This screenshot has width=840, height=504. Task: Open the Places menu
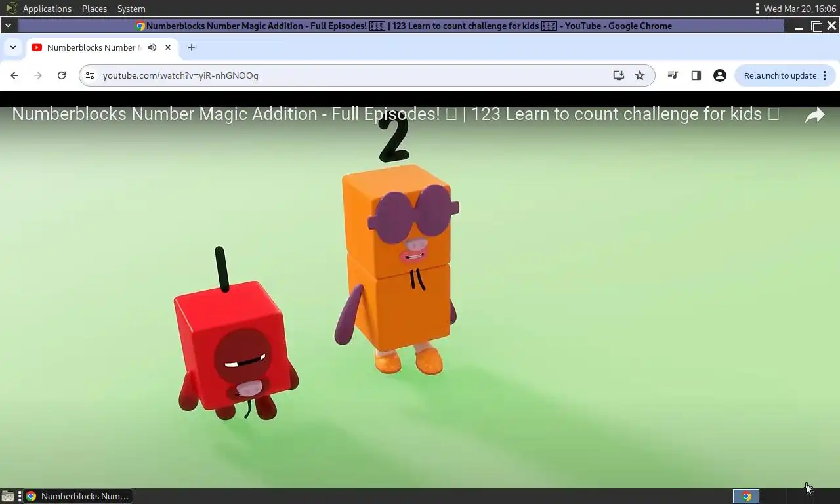pos(94,9)
